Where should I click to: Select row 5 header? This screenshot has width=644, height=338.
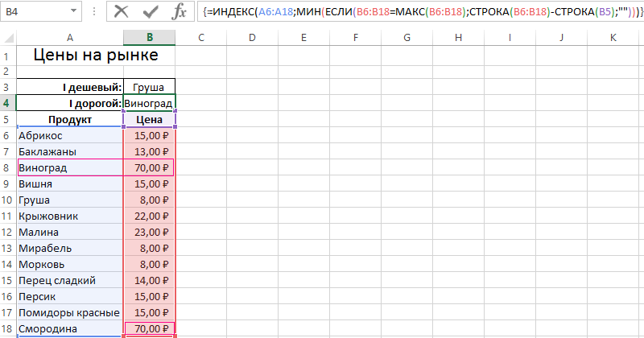point(7,119)
